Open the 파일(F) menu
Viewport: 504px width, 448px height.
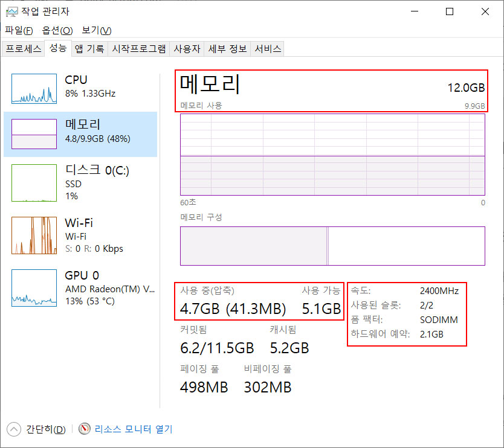[x=19, y=31]
